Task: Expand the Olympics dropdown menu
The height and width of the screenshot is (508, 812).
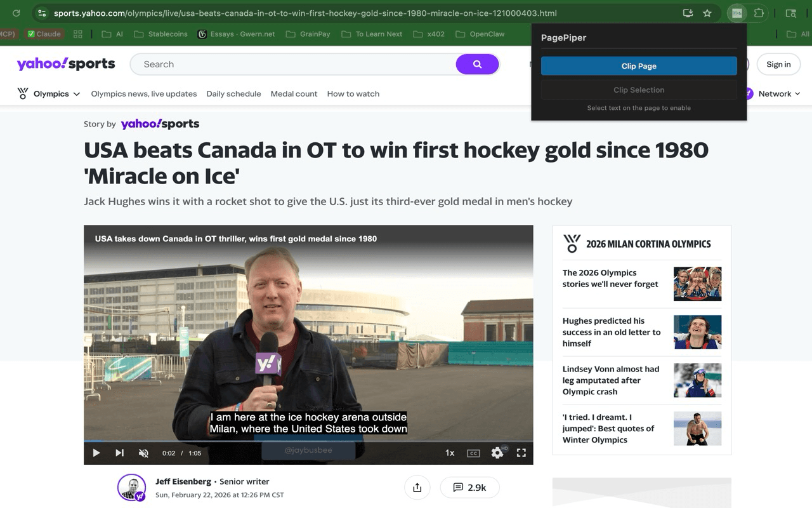Action: pyautogui.click(x=51, y=94)
